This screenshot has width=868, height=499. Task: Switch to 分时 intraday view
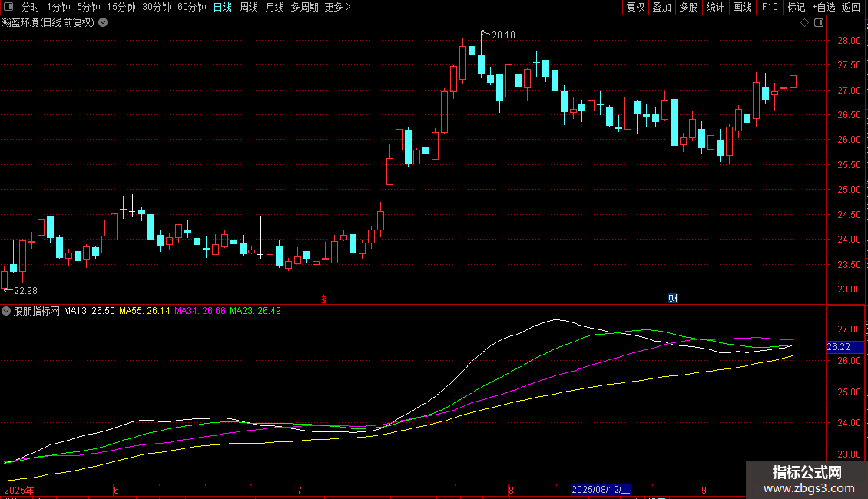tap(31, 7)
